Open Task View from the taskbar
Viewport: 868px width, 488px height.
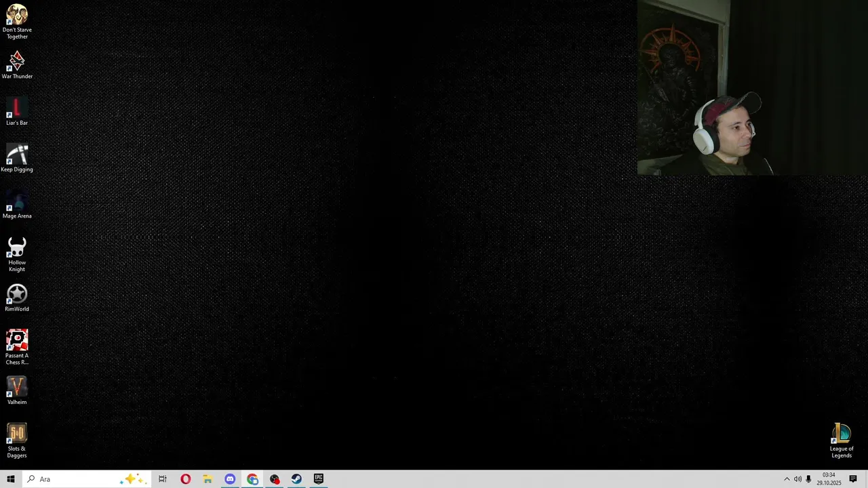tap(163, 479)
